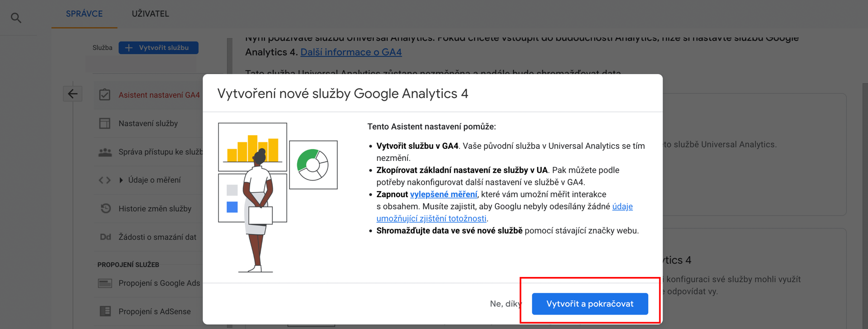Image resolution: width=868 pixels, height=329 pixels.
Task: Click the Správa přístupu people icon
Action: [105, 152]
